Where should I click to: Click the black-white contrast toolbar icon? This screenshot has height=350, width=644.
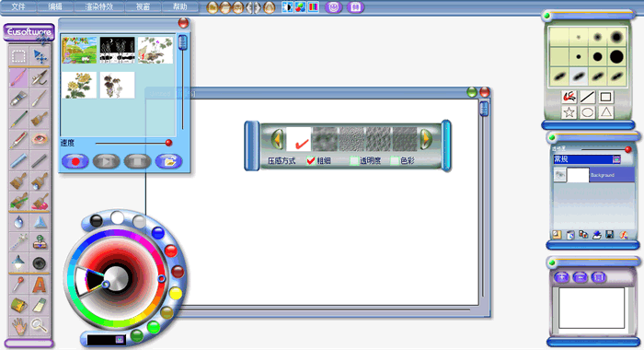287,7
